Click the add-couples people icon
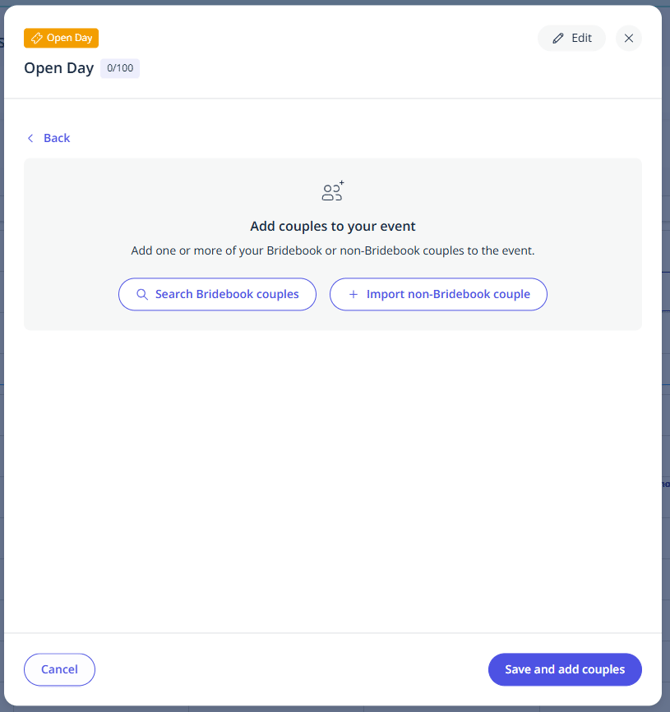Viewport: 670px width, 712px height. point(333,191)
